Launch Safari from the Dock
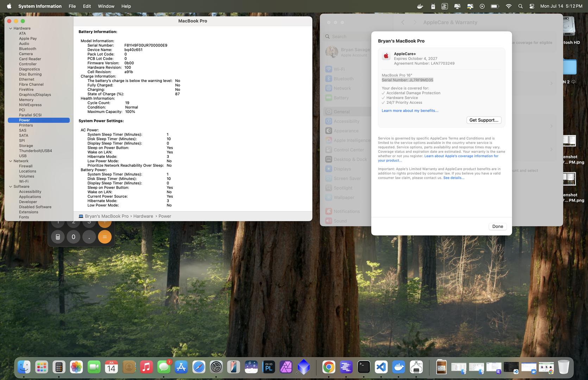The height and width of the screenshot is (380, 588). pos(199,367)
